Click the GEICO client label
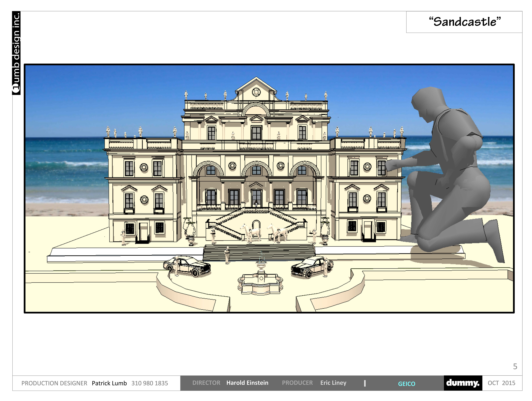Image resolution: width=532 pixels, height=401 pixels. (406, 384)
